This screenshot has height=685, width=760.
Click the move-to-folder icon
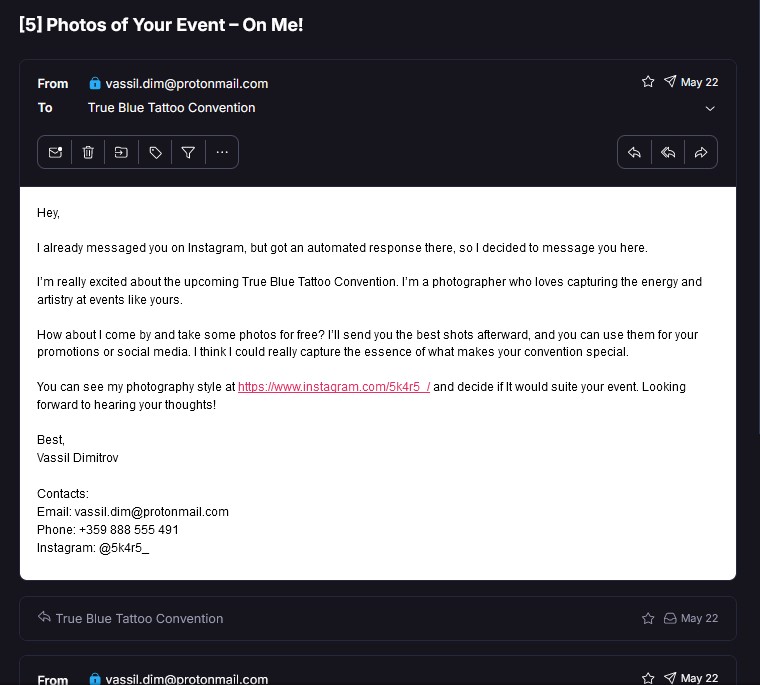[x=121, y=152]
